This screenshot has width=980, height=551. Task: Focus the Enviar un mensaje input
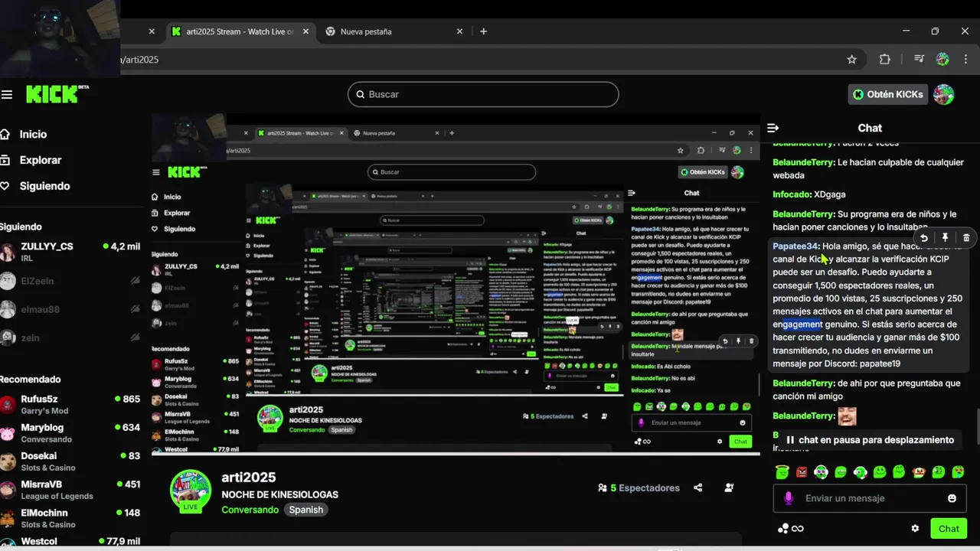tap(870, 498)
